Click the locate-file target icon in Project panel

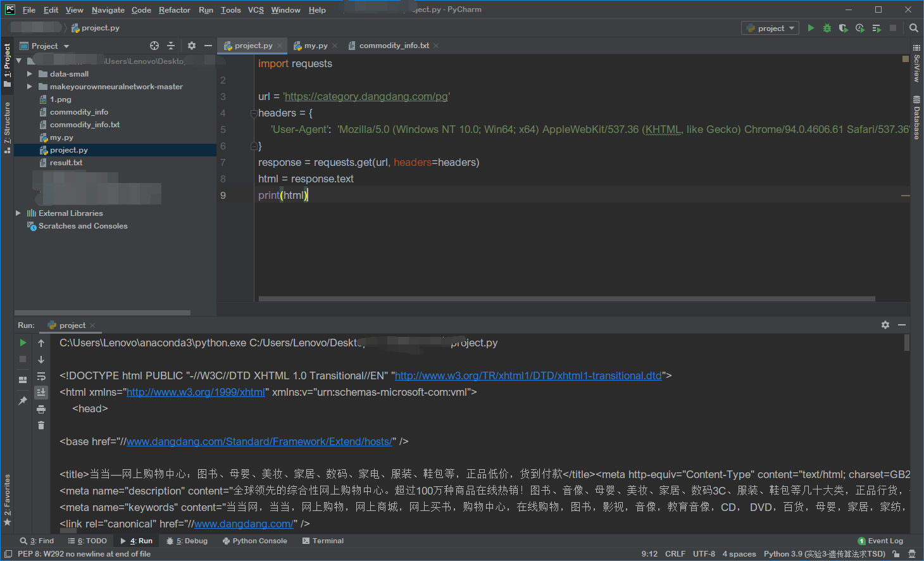[154, 46]
